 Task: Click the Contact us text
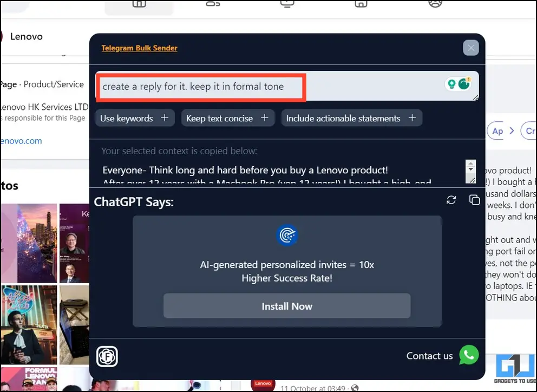[429, 356]
